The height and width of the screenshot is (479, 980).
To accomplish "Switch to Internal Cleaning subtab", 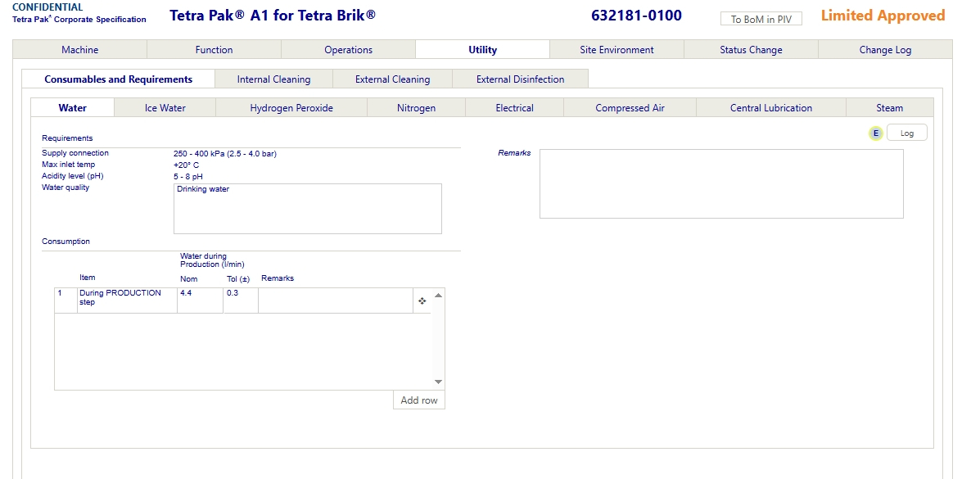I will click(x=273, y=79).
